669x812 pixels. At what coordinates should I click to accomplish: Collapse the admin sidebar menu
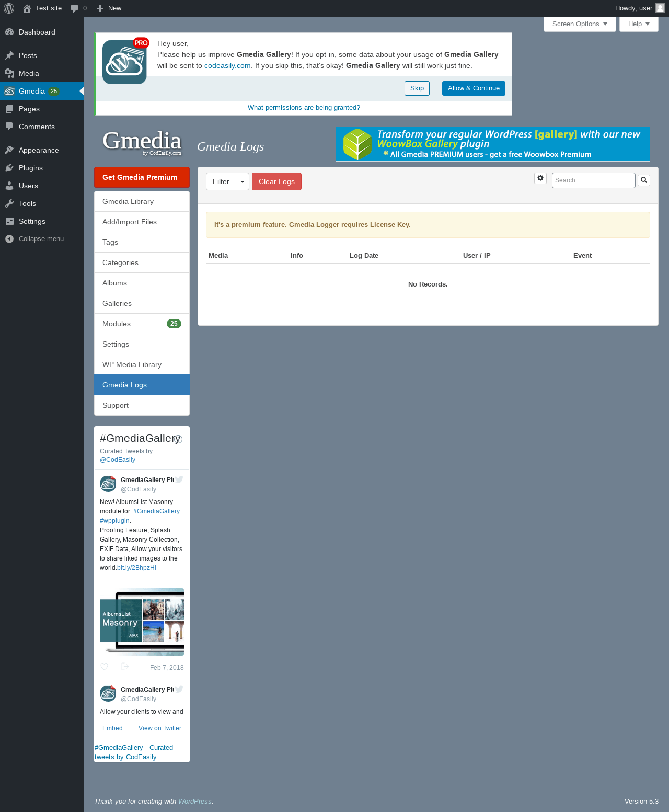[42, 239]
